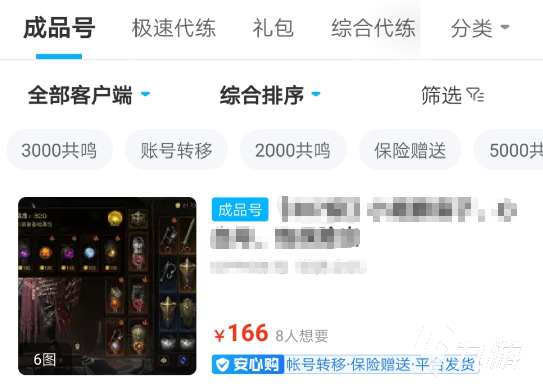Expand the 分类 dropdown arrow
The height and width of the screenshot is (392, 543).
[x=505, y=27]
